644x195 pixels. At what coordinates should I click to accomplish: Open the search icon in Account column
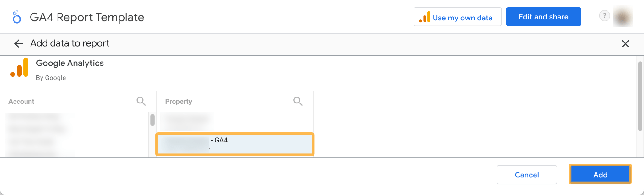pyautogui.click(x=141, y=101)
